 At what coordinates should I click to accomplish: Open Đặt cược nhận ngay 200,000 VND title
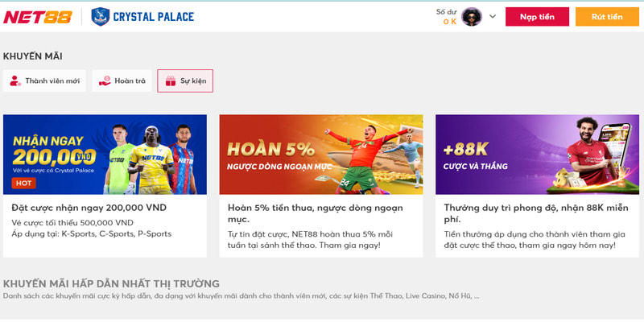tap(89, 208)
